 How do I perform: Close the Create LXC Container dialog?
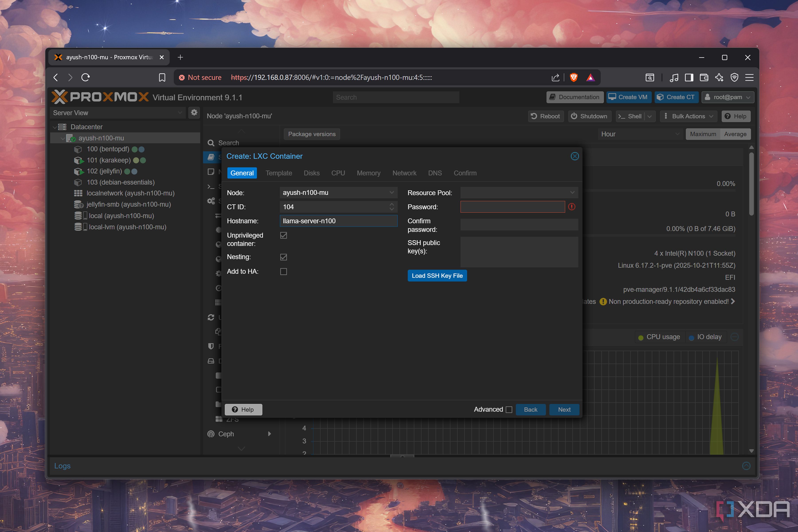pyautogui.click(x=574, y=156)
